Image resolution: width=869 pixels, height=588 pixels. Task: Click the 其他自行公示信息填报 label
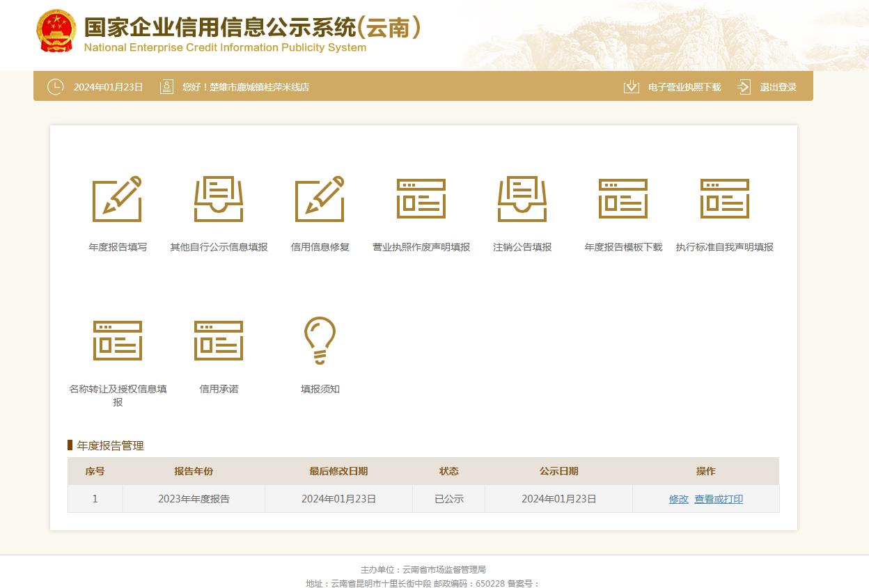(x=219, y=247)
